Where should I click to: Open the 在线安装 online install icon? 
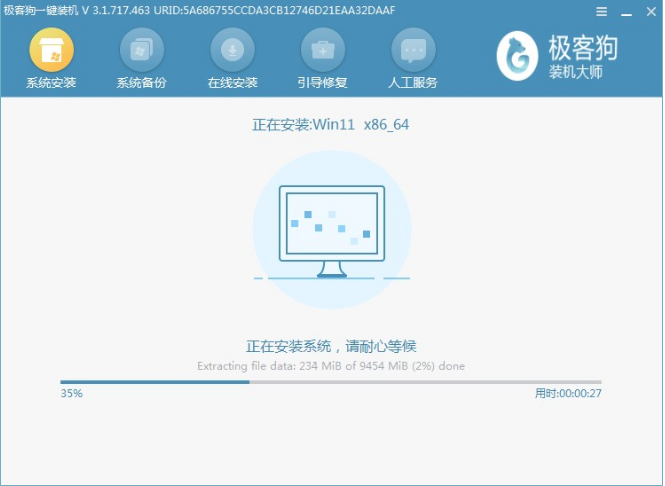pyautogui.click(x=232, y=50)
